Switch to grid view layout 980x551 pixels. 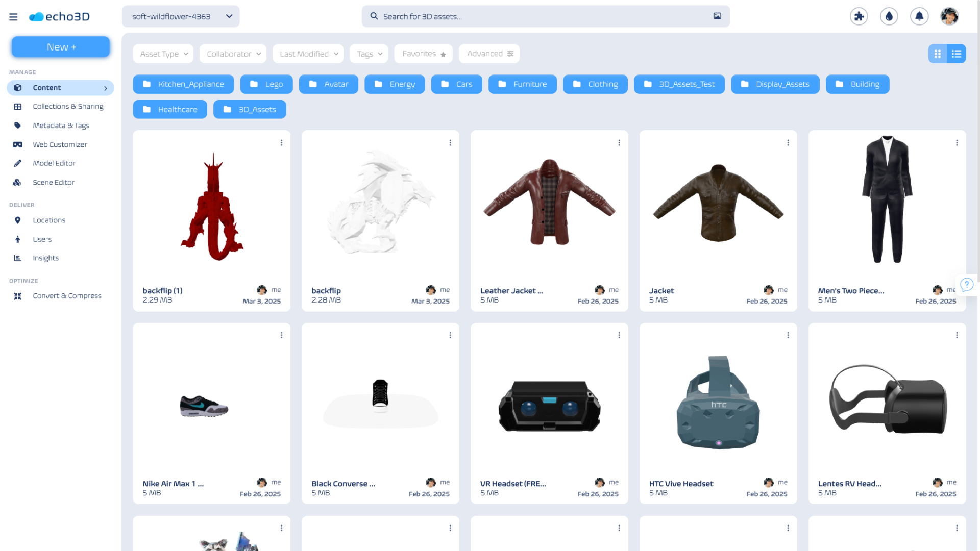pos(937,54)
